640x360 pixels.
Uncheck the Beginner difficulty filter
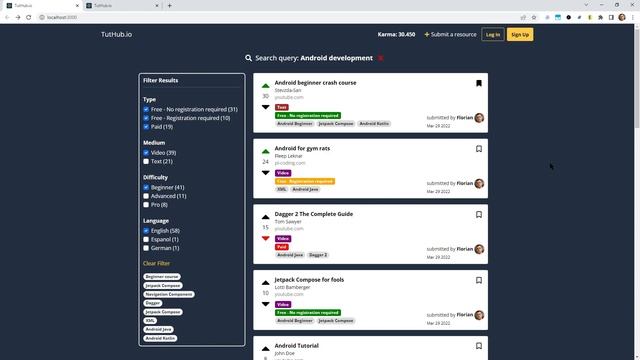tap(146, 187)
